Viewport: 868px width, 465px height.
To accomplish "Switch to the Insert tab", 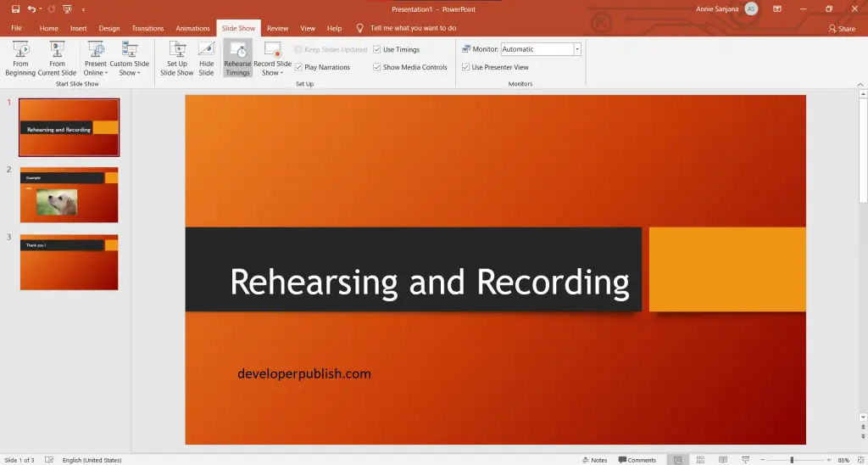I will [x=79, y=28].
